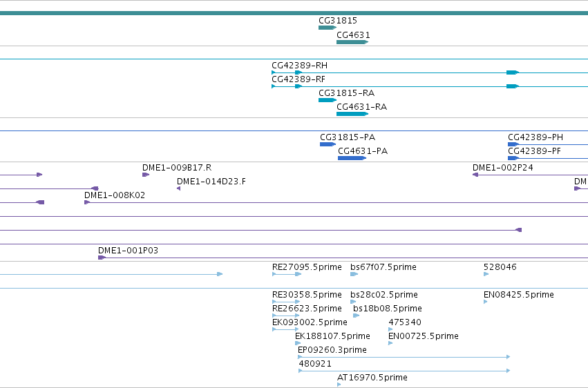Image resolution: width=588 pixels, height=388 pixels.
Task: Click feature 528046
Action: [500, 267]
